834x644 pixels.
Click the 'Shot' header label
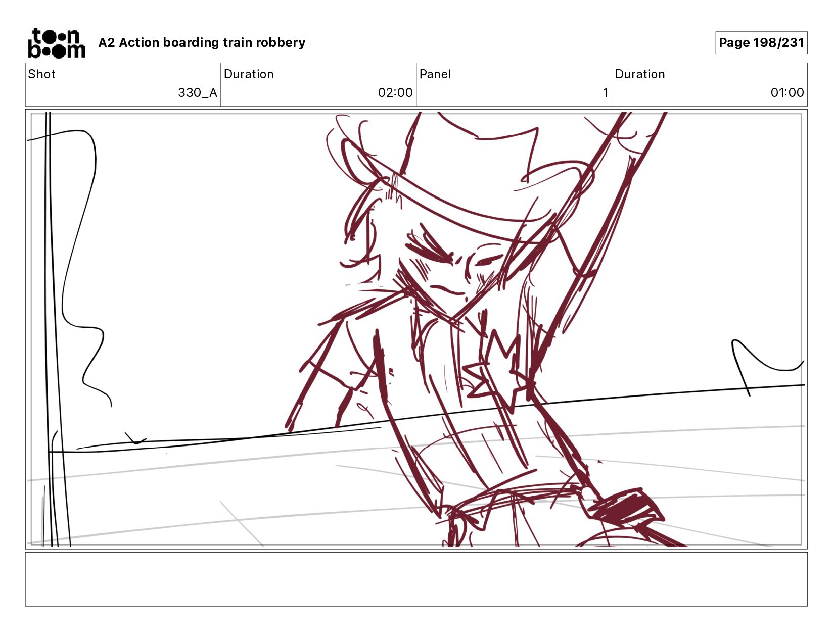(x=41, y=74)
